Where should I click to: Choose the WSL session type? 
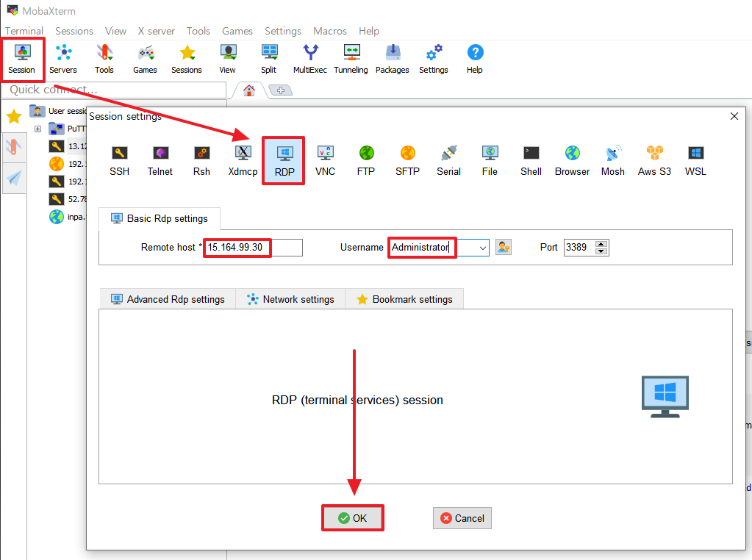695,161
